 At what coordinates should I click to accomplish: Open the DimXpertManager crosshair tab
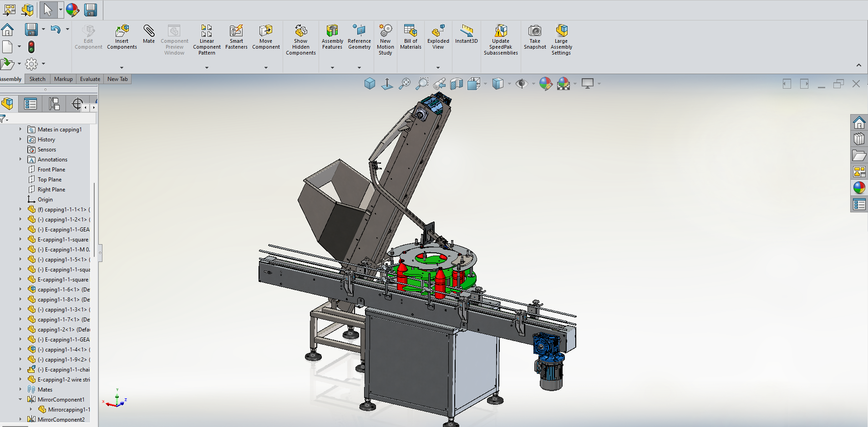pyautogui.click(x=77, y=104)
